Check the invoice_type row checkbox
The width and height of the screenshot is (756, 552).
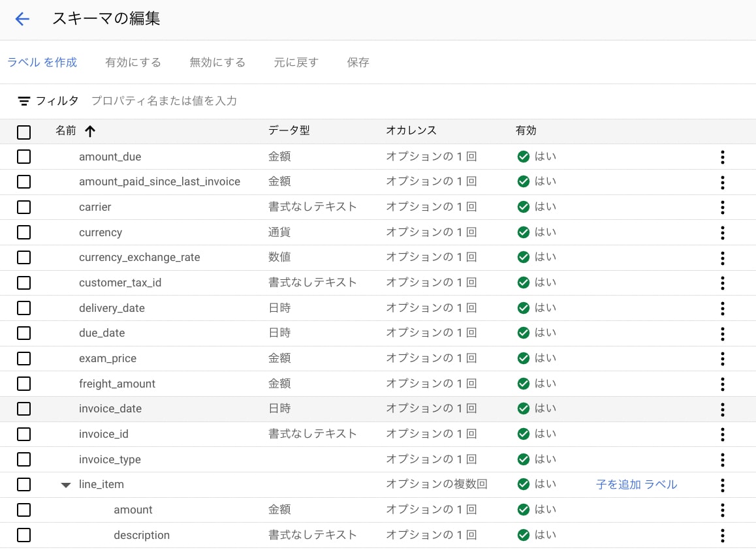(24, 459)
